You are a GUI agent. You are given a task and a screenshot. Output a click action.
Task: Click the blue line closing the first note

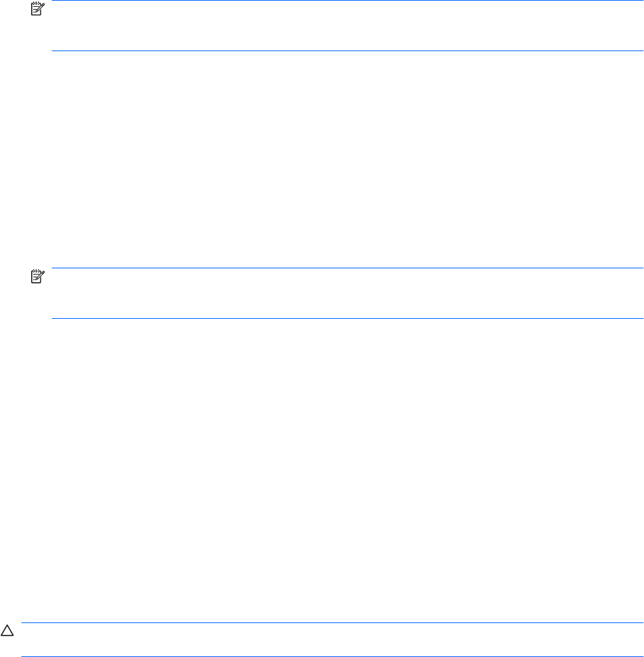[x=347, y=50]
